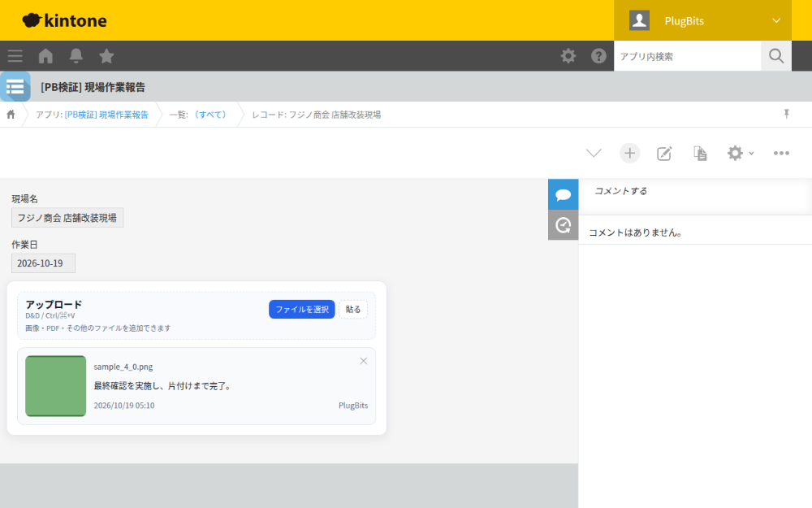Click the 貼る paste button
Viewport: 812px width, 508px height.
tap(352, 309)
